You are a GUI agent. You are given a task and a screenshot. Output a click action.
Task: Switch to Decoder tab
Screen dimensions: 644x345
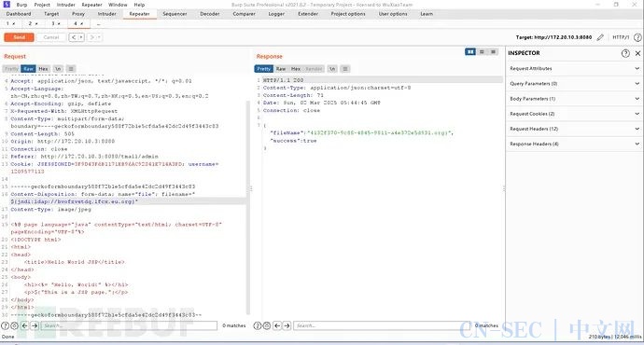click(209, 14)
